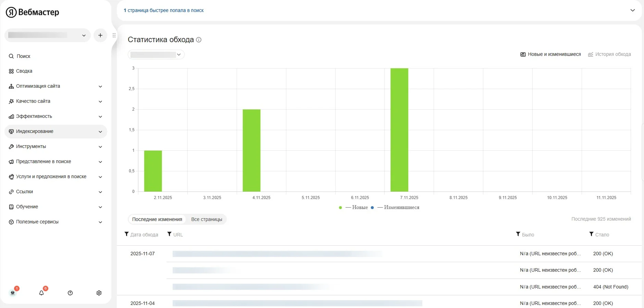Open the site selector dropdown in sidebar
The width and height of the screenshot is (644, 308).
click(47, 35)
